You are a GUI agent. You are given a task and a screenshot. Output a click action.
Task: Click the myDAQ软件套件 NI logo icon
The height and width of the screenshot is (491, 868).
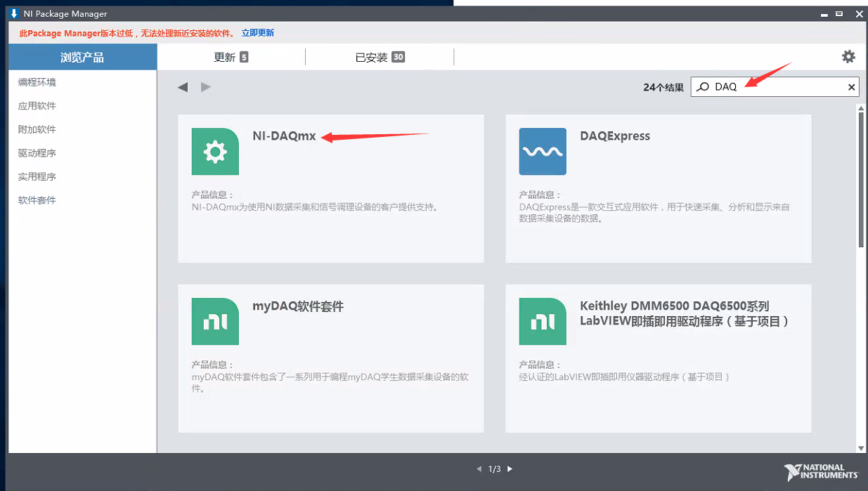[215, 322]
